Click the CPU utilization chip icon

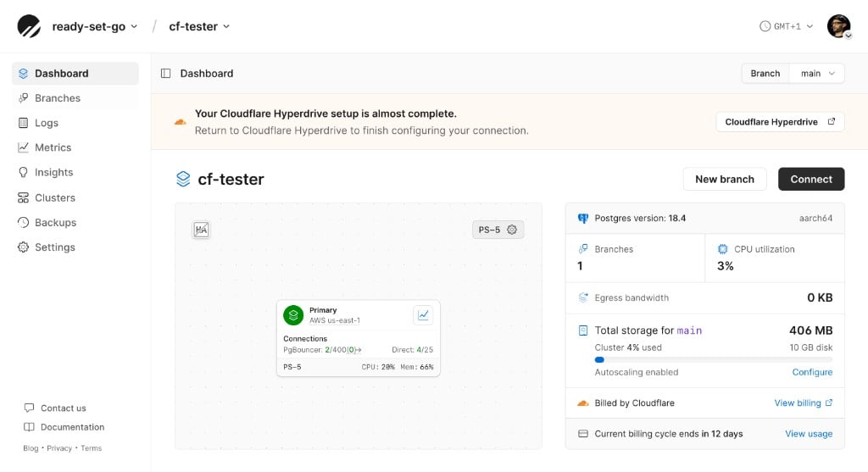pyautogui.click(x=722, y=249)
